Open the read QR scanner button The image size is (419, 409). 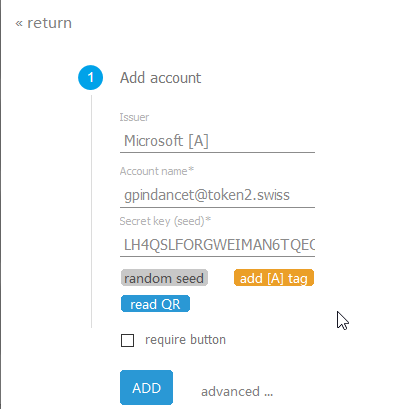155,304
